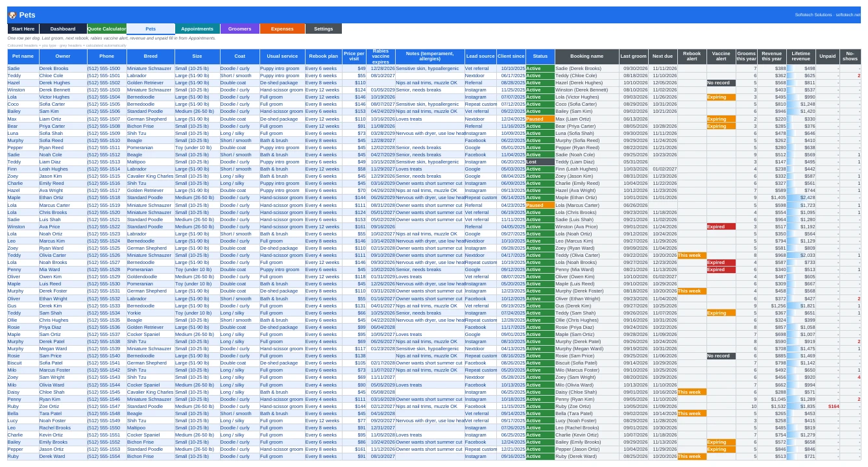Click the dog emoji beside the Pets title
The image size is (868, 467).
coord(12,15)
